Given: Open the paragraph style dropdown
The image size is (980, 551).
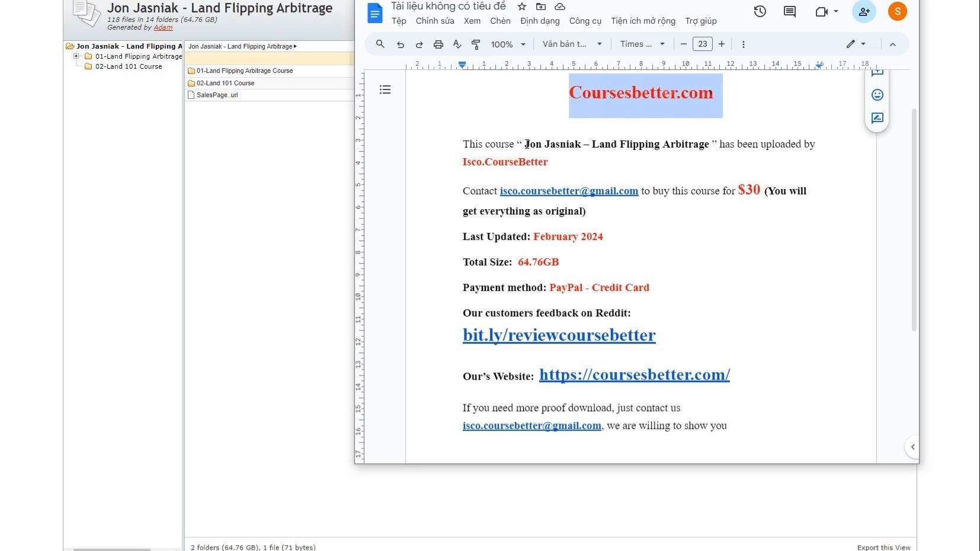Looking at the screenshot, I should [572, 44].
